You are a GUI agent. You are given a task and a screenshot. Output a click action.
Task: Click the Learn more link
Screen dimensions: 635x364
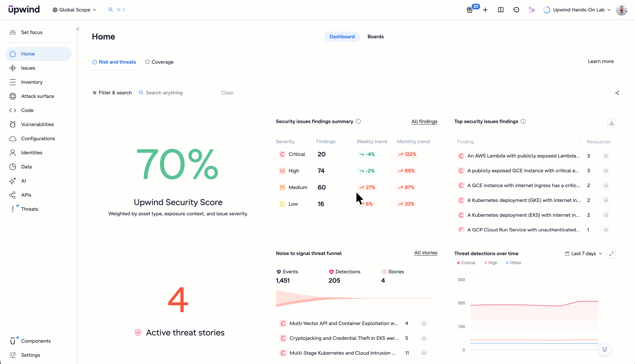(601, 61)
